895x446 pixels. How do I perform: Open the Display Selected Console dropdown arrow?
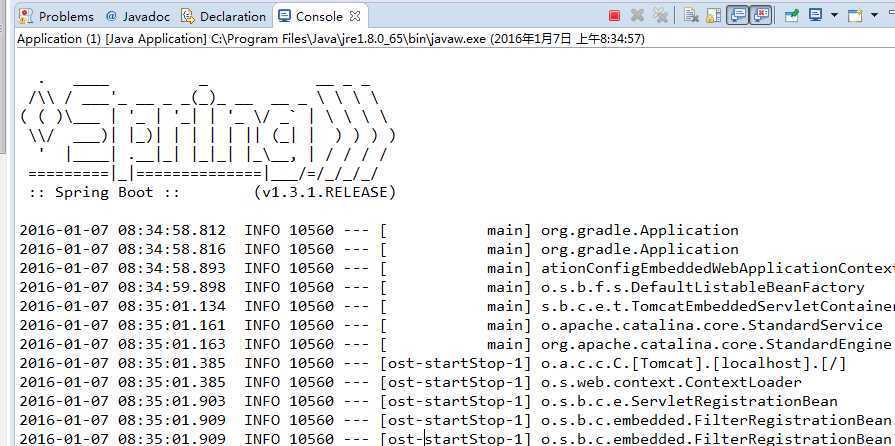pos(834,16)
